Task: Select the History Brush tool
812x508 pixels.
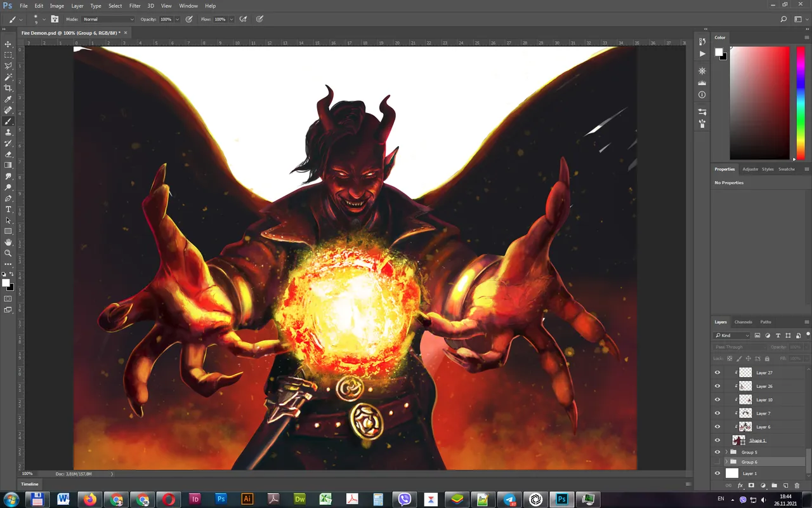Action: pos(8,144)
